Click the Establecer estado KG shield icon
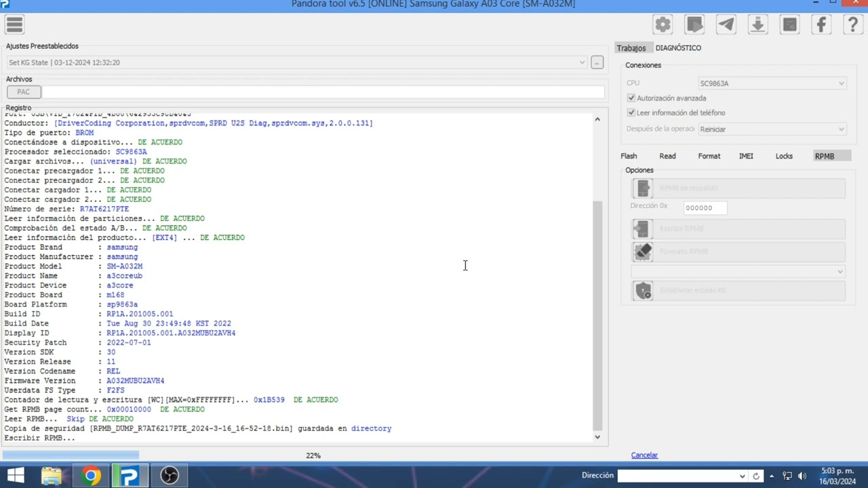Screen dimensions: 868x488 pos(643,291)
